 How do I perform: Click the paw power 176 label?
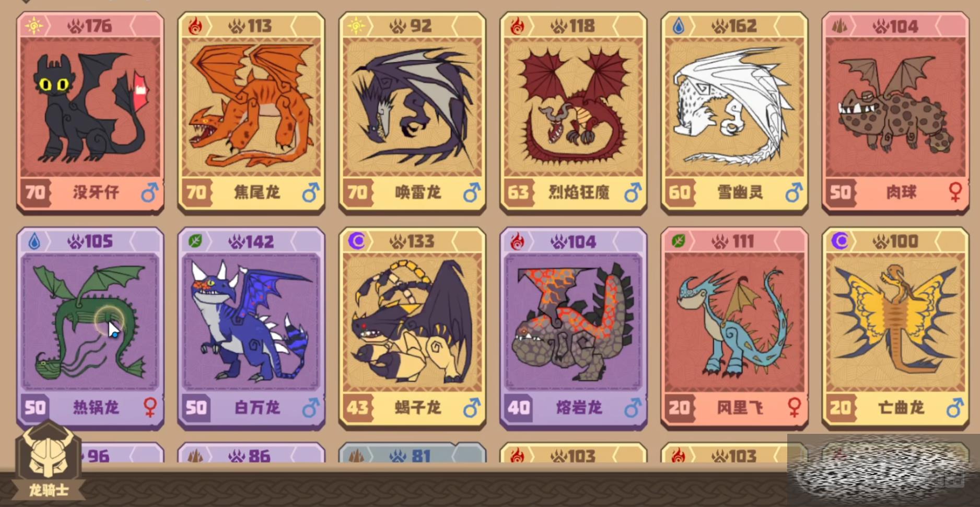[90, 26]
